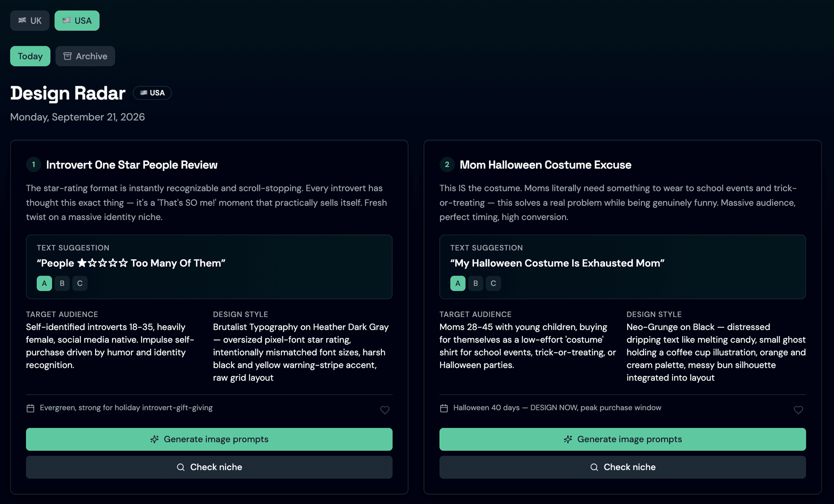The height and width of the screenshot is (504, 834).
Task: Click Evergreen, strong for holiday introvert-gift-giving note
Action: [126, 408]
